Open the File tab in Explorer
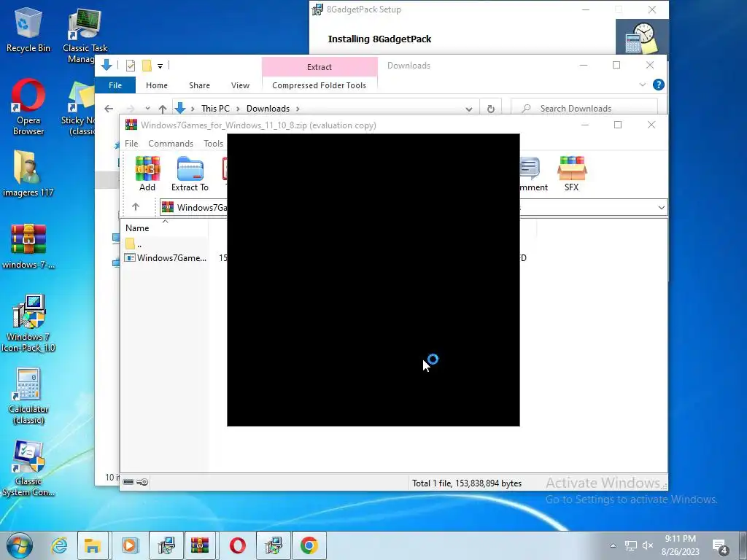The height and width of the screenshot is (560, 747). click(115, 85)
